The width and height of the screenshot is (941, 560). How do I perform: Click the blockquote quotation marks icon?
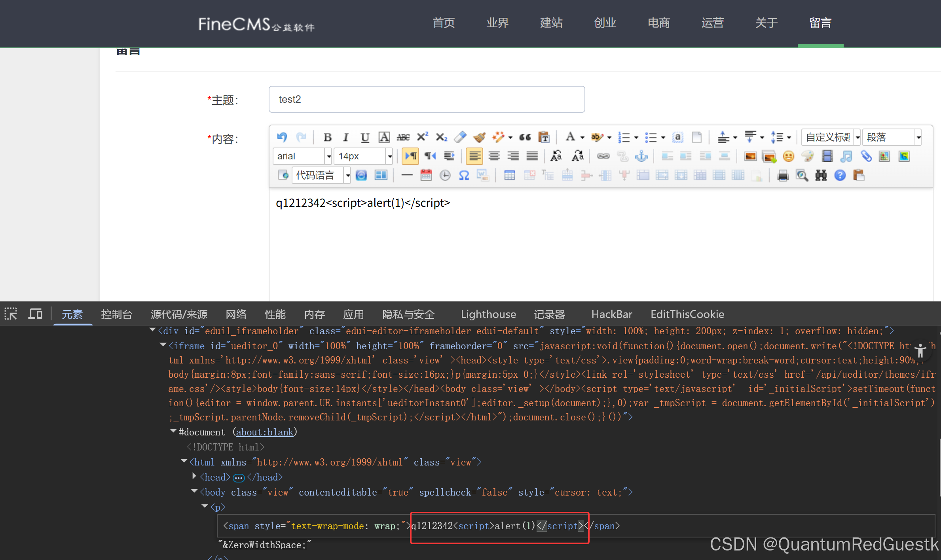tap(525, 137)
